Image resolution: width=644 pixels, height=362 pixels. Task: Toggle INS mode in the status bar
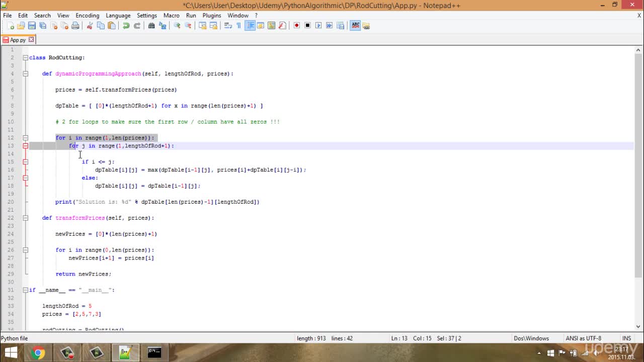point(626,338)
